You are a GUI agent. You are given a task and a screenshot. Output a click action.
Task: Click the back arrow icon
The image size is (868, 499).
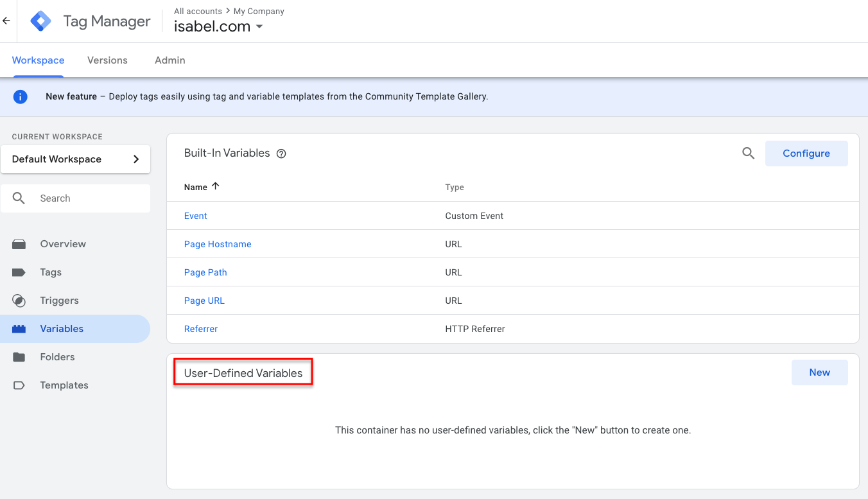[x=6, y=21]
